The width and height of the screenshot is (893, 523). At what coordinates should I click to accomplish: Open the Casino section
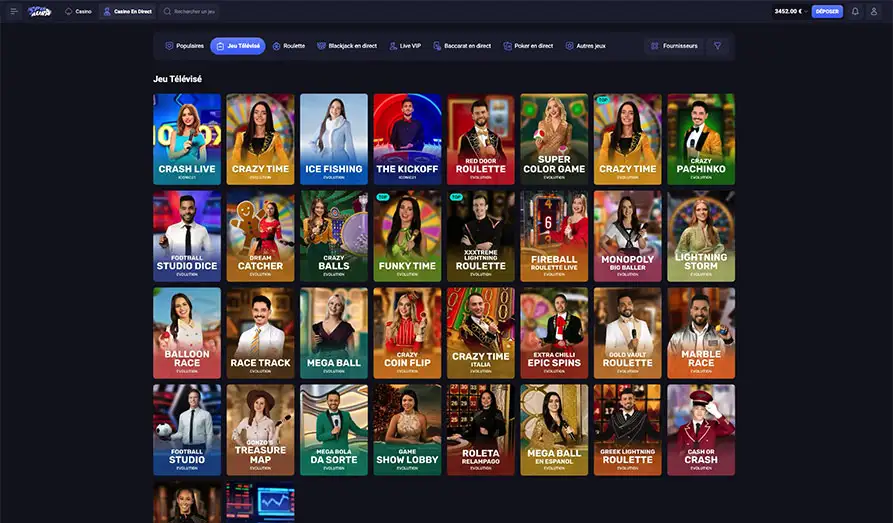[78, 11]
